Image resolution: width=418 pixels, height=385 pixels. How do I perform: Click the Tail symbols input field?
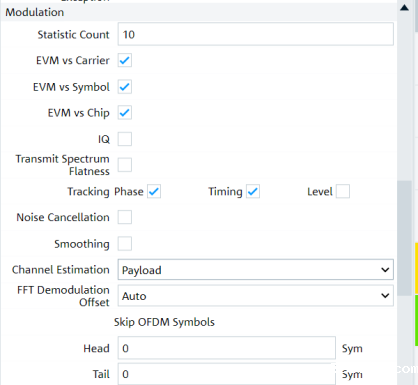[x=227, y=374]
